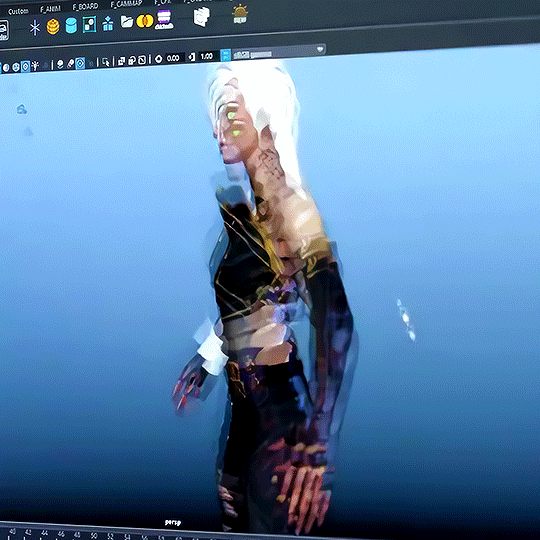Switch to the F_ANIM shelf tab
Image resolution: width=540 pixels, height=540 pixels.
pyautogui.click(x=50, y=9)
